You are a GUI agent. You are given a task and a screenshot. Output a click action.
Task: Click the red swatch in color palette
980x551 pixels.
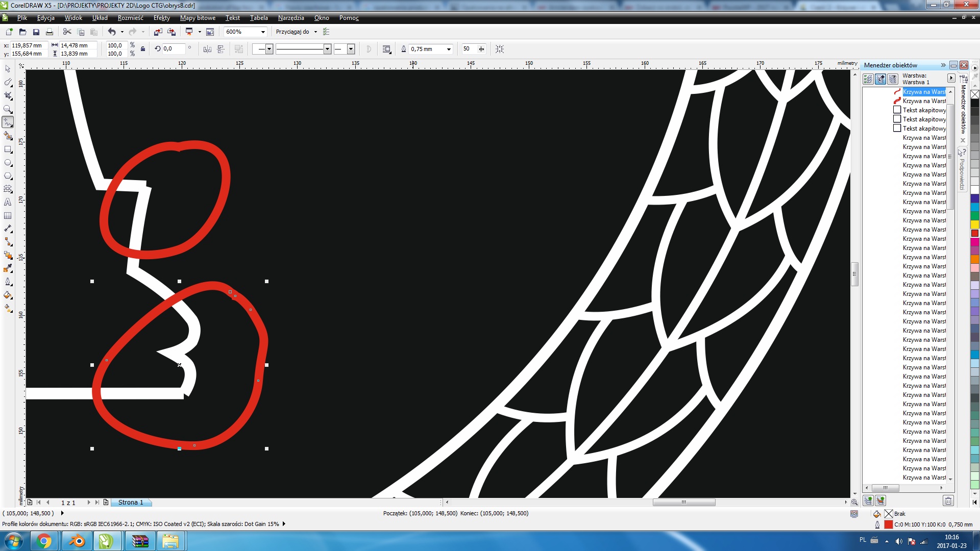975,233
